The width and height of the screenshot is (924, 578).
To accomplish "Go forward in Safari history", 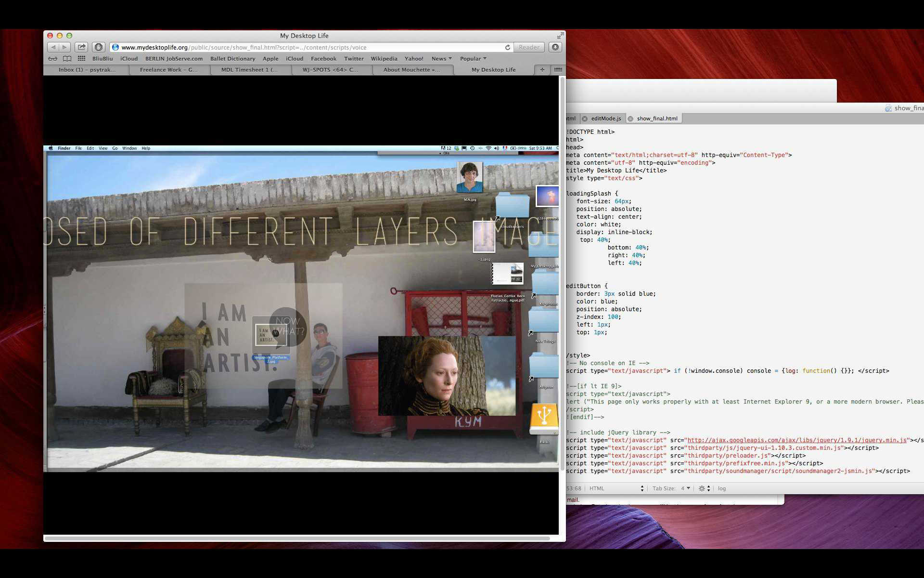I will [65, 47].
